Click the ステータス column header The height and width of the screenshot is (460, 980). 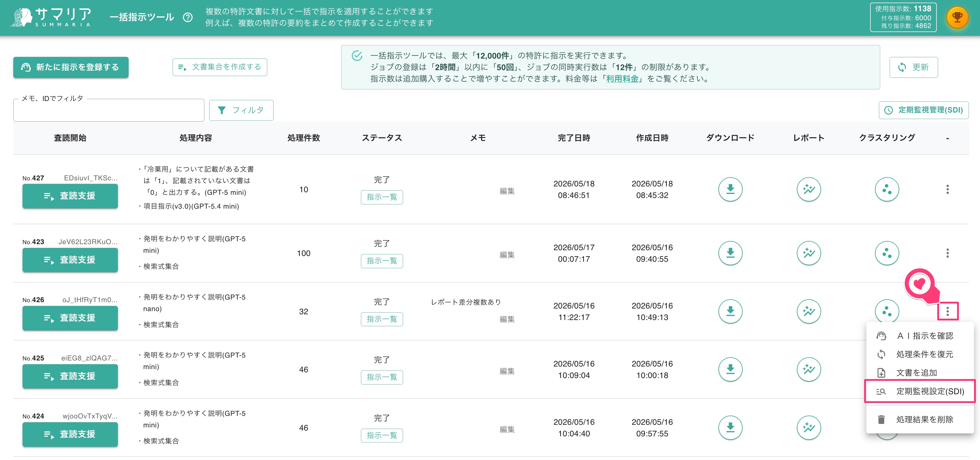tap(382, 138)
